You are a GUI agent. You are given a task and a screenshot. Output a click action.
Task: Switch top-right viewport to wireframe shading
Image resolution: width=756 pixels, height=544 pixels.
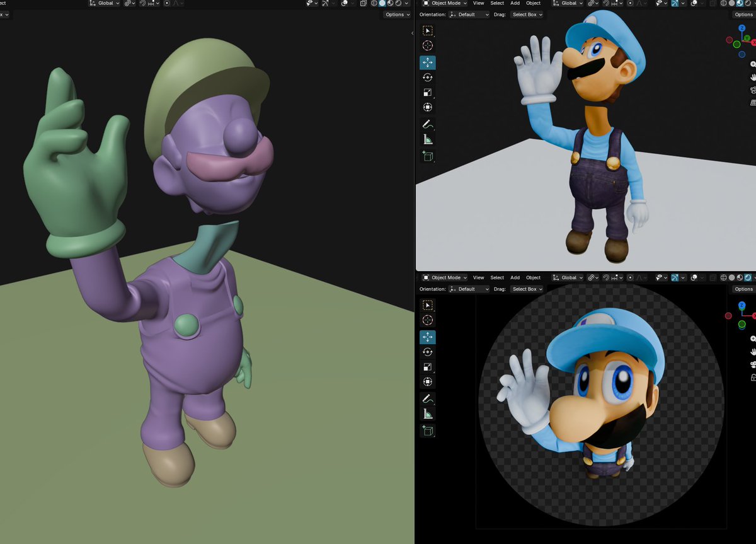tap(723, 3)
